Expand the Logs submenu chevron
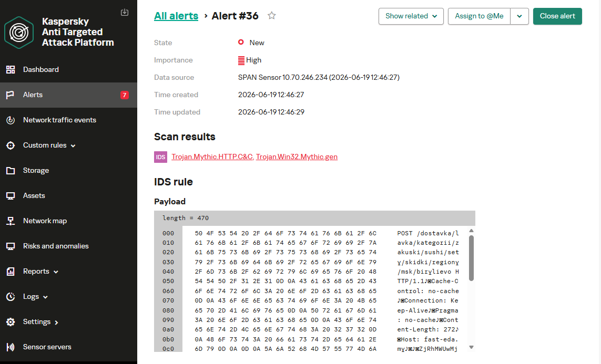 click(45, 297)
